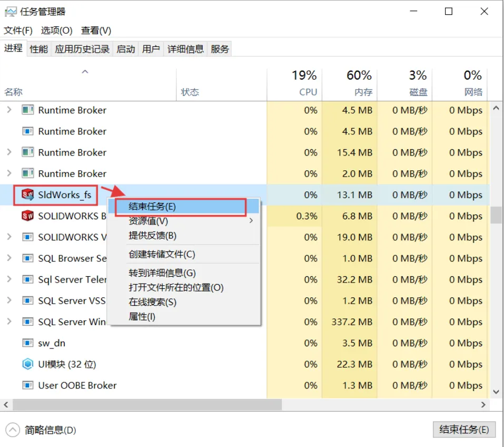
Task: Click the SQL Browser Se process icon
Action: (x=27, y=258)
